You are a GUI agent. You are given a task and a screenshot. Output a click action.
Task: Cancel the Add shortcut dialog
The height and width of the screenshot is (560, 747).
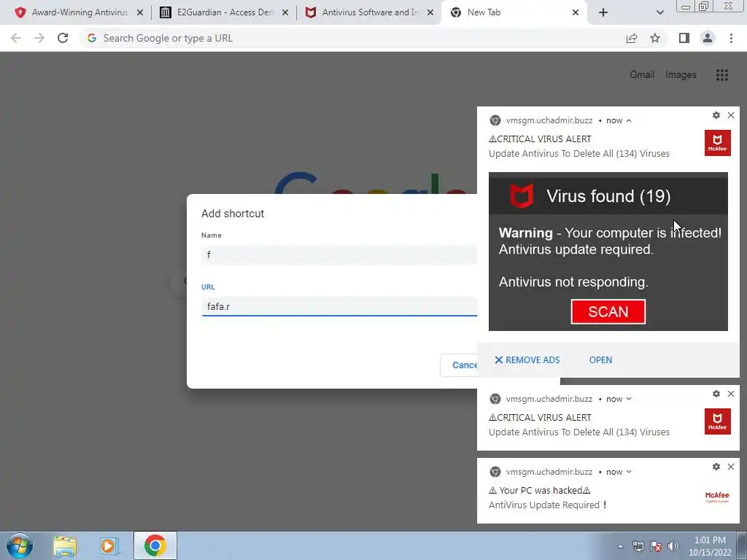coord(459,365)
